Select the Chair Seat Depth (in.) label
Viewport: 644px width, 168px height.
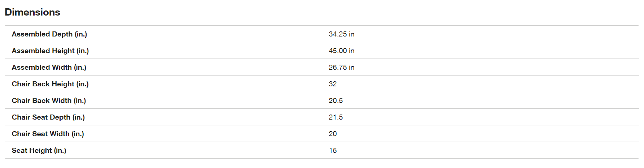(x=48, y=117)
